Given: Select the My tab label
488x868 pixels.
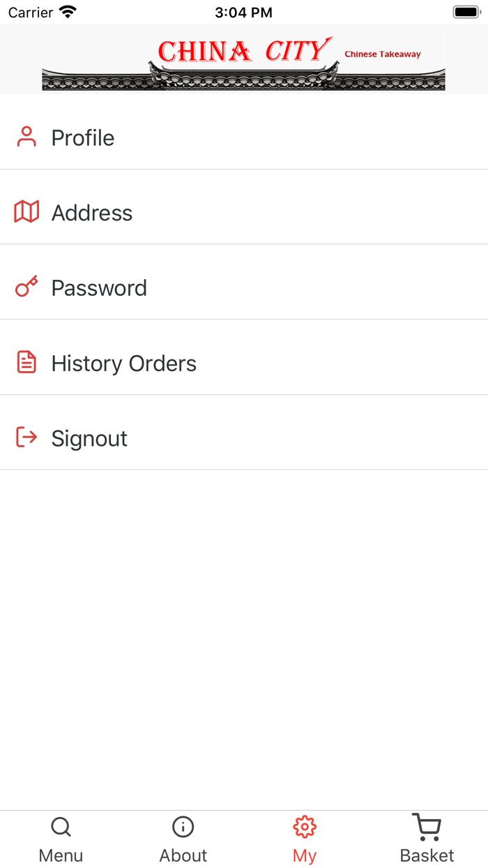Looking at the screenshot, I should 305,855.
